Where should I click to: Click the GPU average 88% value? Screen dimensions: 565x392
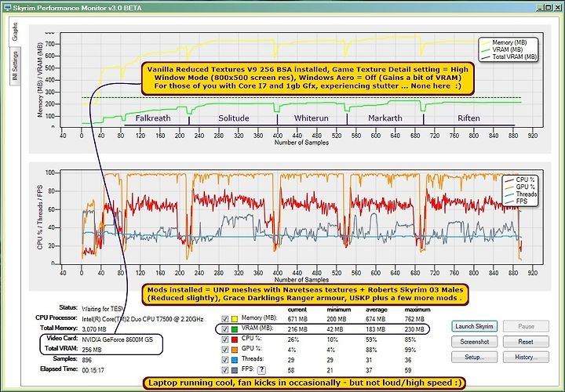tap(371, 350)
